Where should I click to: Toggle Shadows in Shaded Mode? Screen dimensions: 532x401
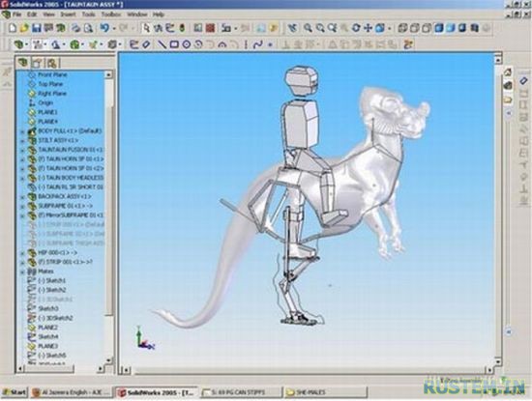tap(462, 28)
